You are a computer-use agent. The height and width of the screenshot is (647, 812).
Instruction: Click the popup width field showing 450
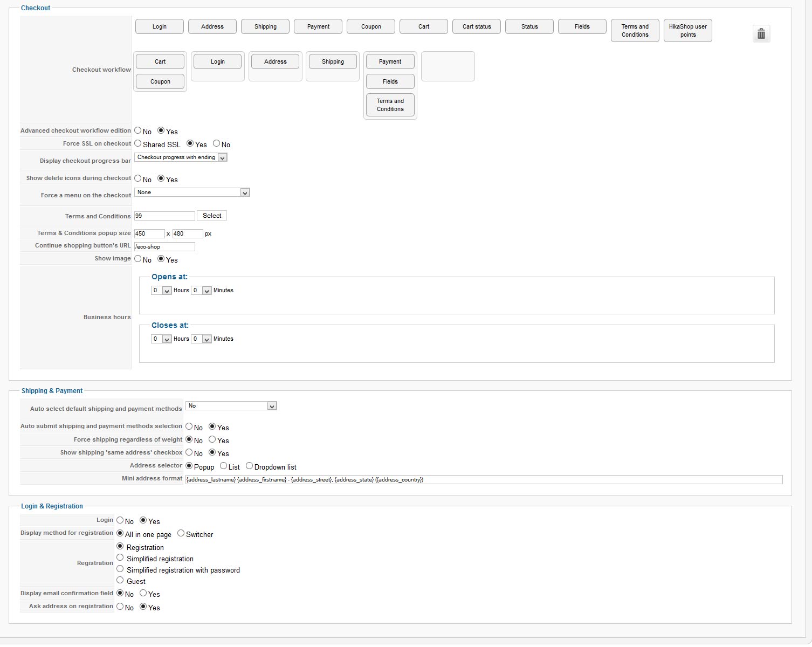[149, 233]
